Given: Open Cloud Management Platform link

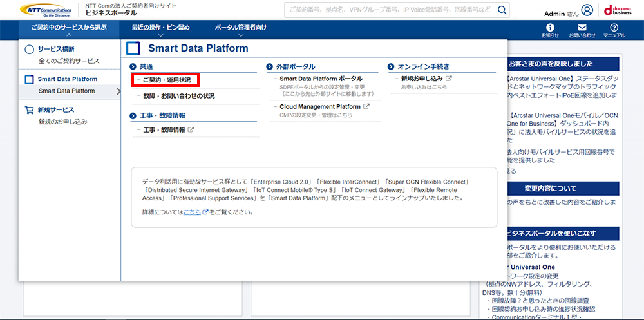Looking at the screenshot, I should pos(320,106).
